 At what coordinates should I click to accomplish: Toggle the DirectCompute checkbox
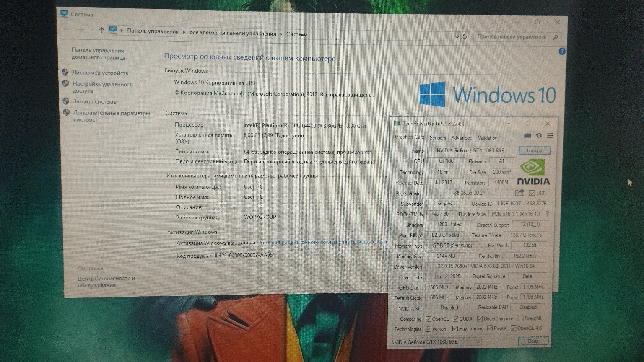[x=480, y=319]
